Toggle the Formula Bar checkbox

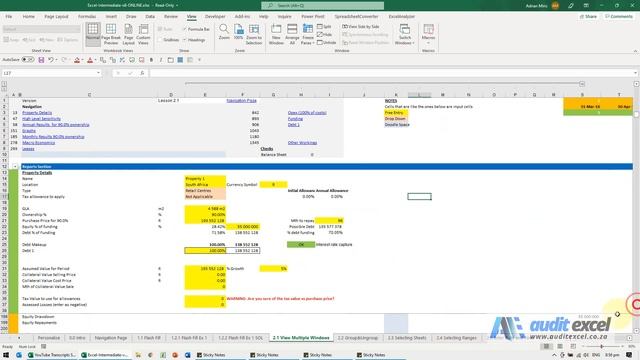click(196, 29)
